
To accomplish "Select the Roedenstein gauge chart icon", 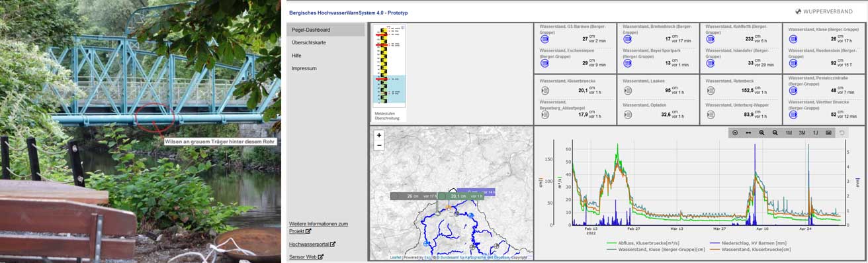I will pyautogui.click(x=793, y=64).
